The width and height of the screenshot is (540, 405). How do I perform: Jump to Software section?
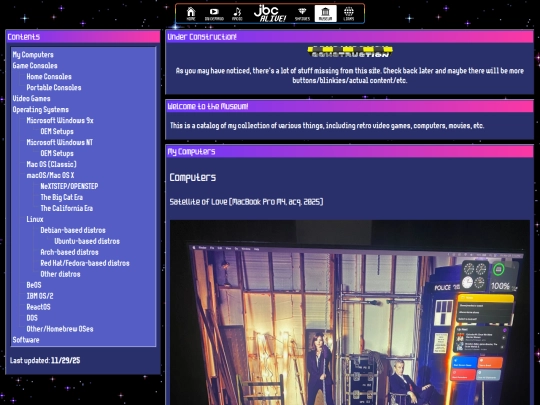coord(26,340)
